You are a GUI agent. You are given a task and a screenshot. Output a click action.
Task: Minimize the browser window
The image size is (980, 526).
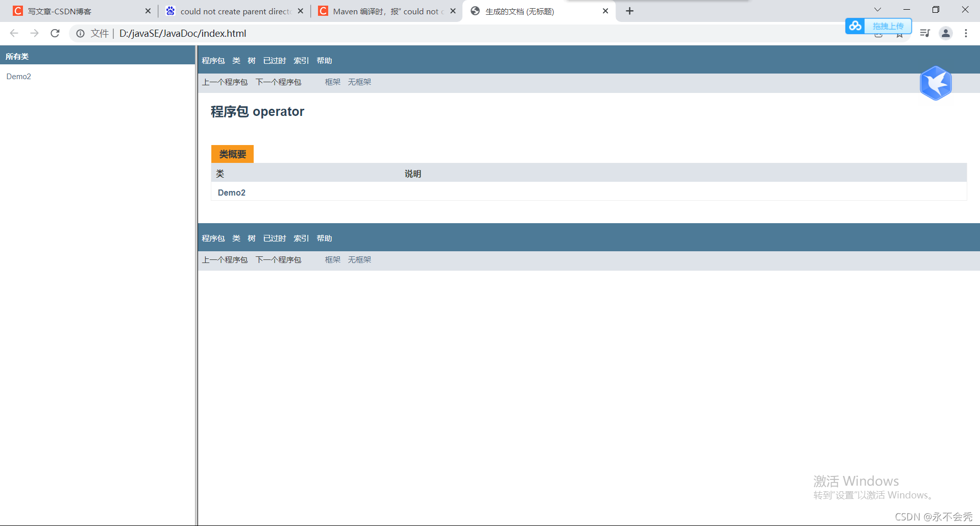[x=906, y=10]
